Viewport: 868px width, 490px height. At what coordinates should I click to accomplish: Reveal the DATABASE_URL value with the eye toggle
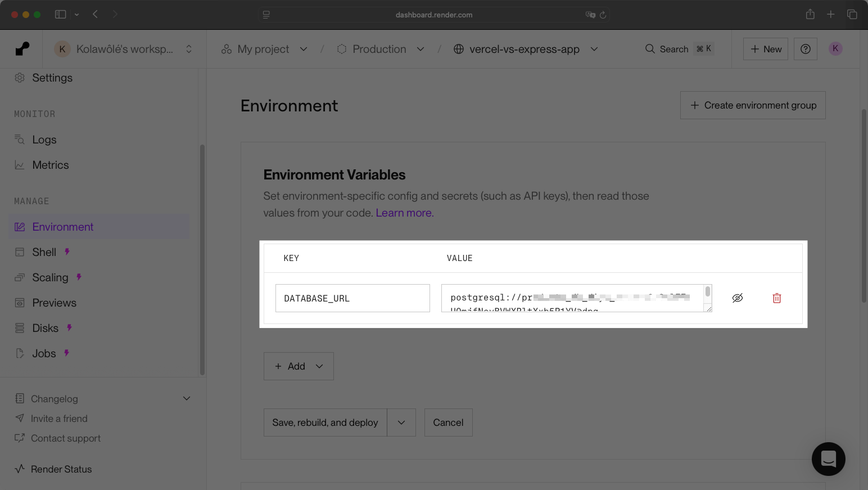pos(738,298)
